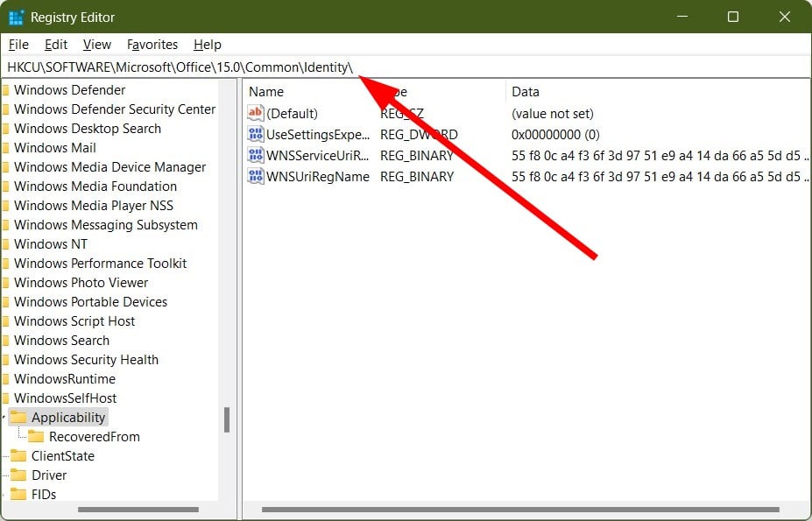812x521 pixels.
Task: Select Windows Media Device Manager key
Action: click(x=109, y=166)
